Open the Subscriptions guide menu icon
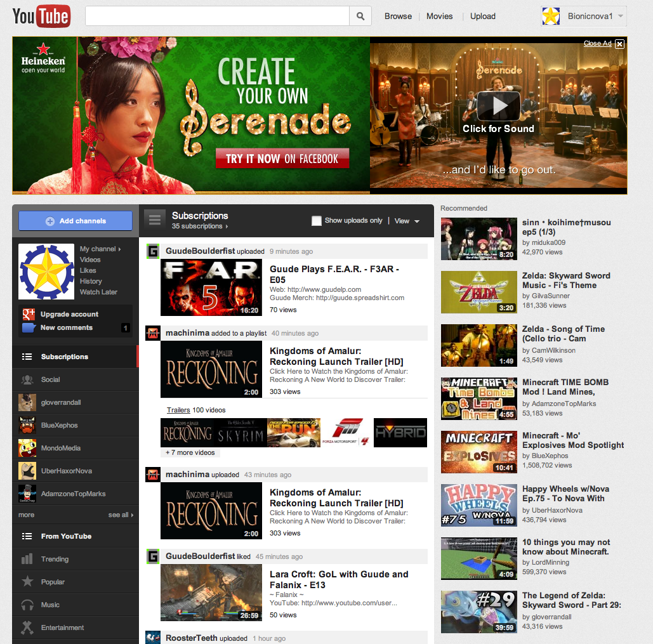Screen dimensions: 653x644 tap(154, 220)
